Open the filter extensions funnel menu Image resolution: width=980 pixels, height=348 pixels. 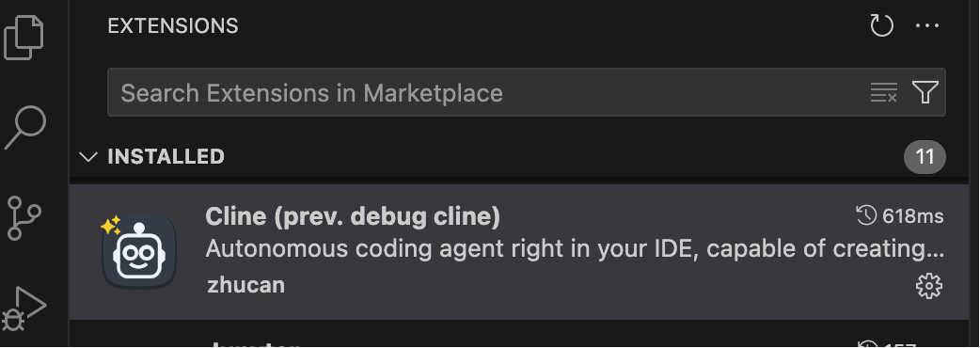tap(925, 92)
